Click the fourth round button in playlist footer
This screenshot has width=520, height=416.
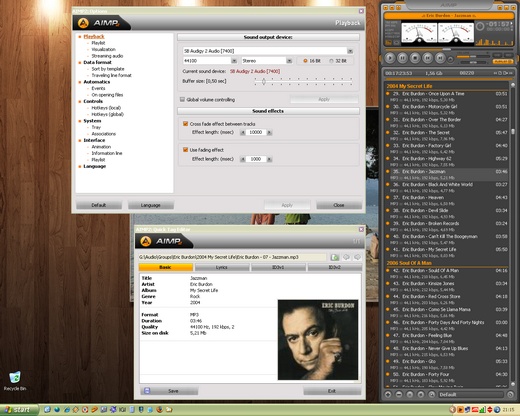421,395
